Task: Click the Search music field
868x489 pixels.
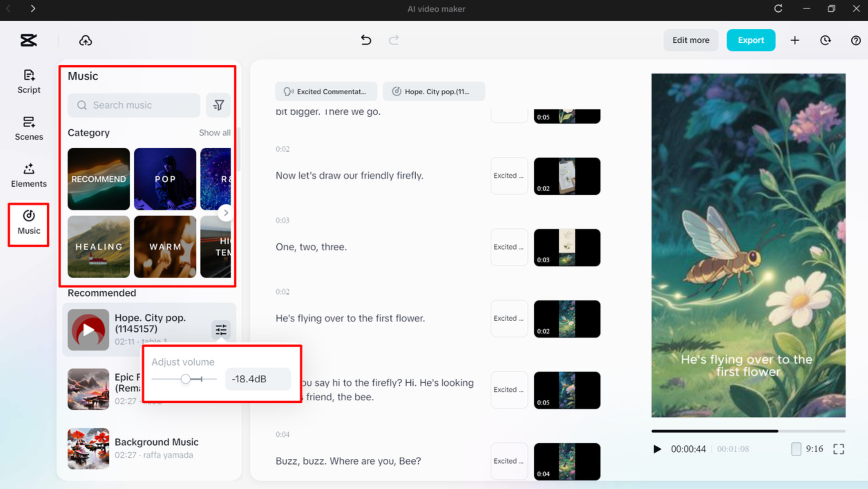Action: coord(134,105)
